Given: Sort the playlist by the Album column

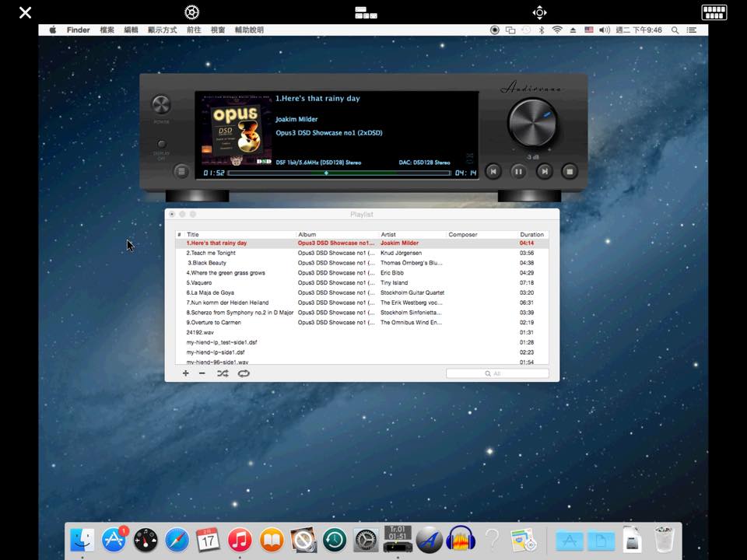Looking at the screenshot, I should click(x=337, y=234).
